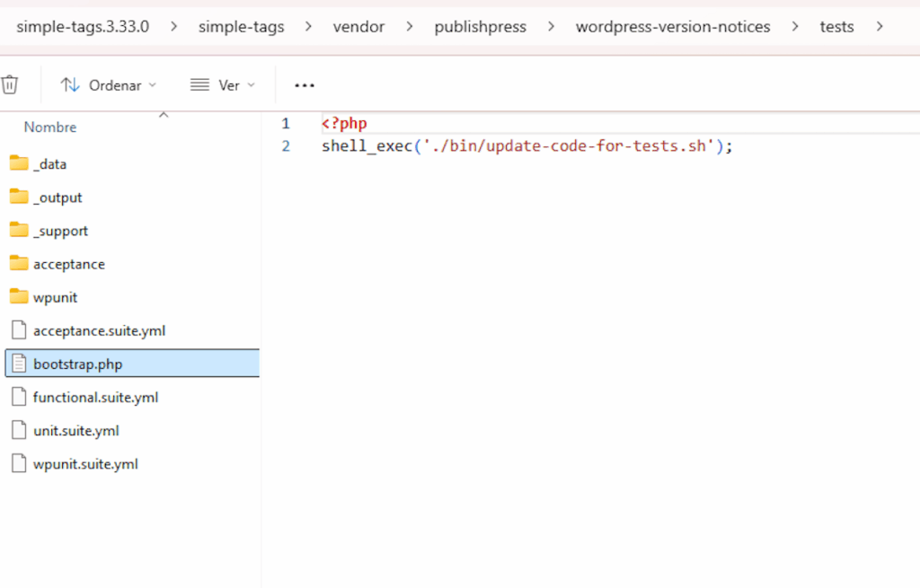
Task: Open the Ordenar sort dropdown
Action: click(x=108, y=85)
